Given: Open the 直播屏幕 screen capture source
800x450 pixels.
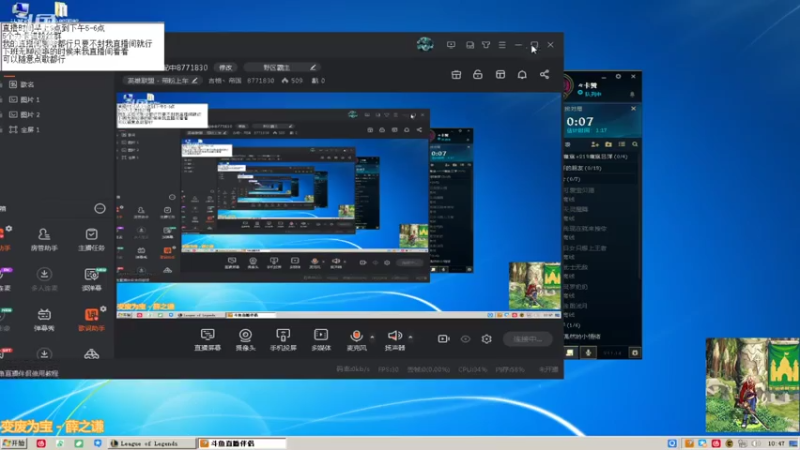Looking at the screenshot, I should [207, 340].
